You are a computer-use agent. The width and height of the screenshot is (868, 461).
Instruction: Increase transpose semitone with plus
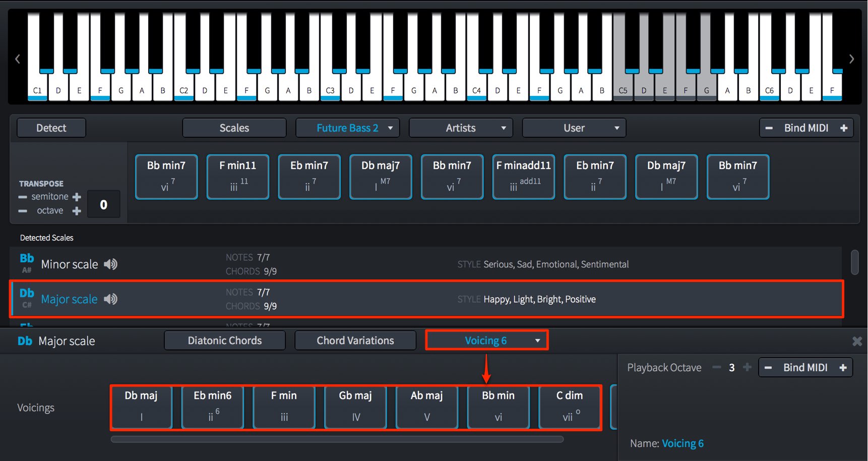pos(77,197)
